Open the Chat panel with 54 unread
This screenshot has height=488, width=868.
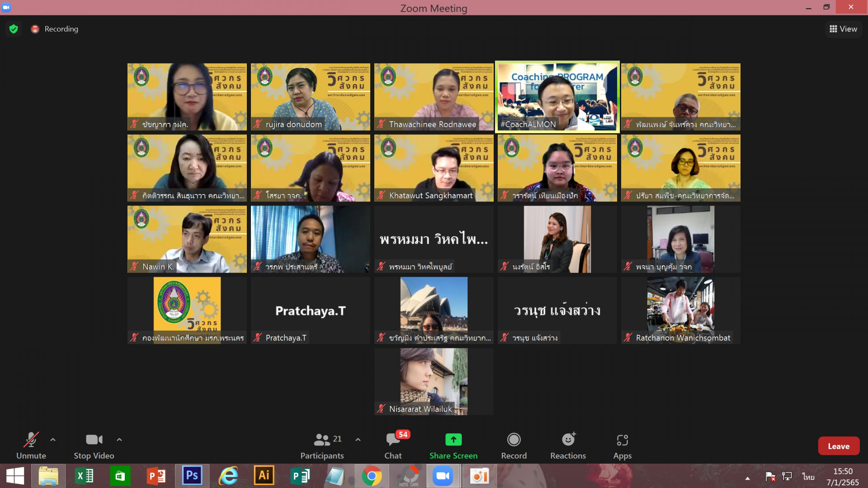pyautogui.click(x=393, y=440)
